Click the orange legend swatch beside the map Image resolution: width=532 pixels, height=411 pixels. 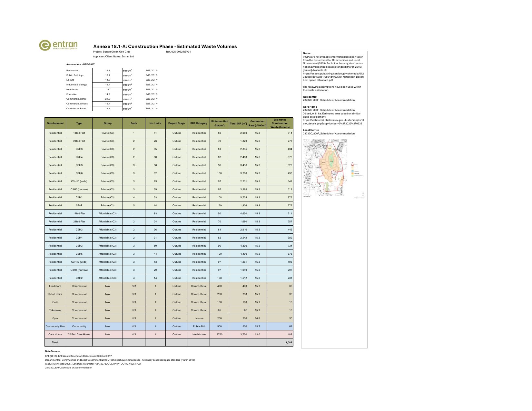coord(352,173)
